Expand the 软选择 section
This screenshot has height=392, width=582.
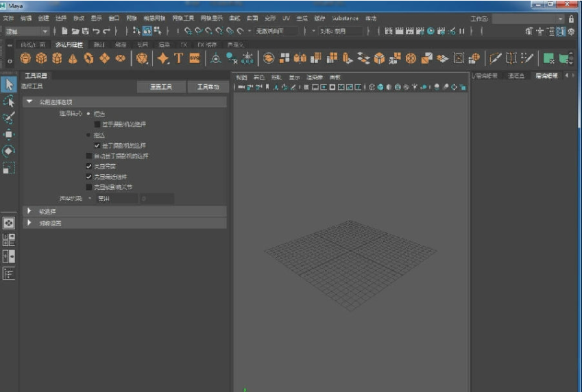click(x=29, y=211)
